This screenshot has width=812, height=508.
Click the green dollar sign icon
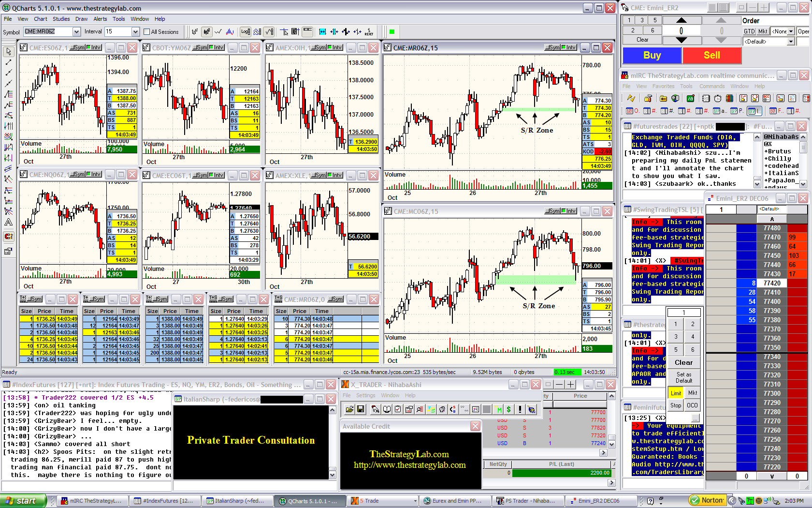(508, 409)
